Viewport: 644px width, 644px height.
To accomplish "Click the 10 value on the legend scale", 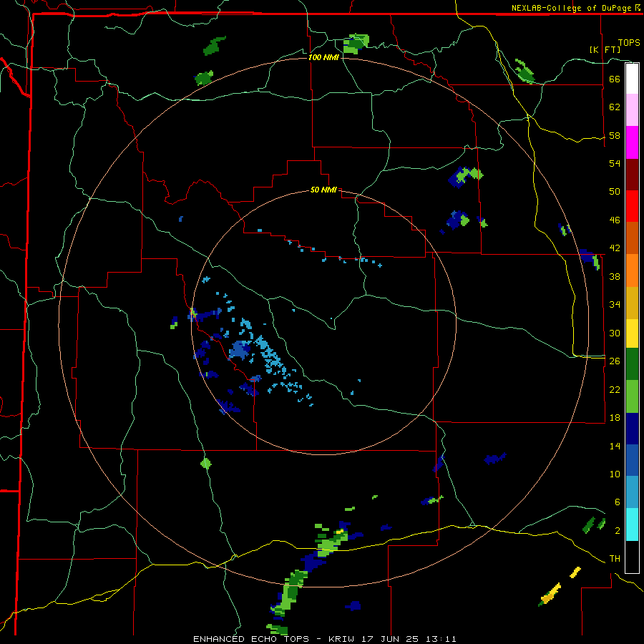I will (615, 474).
